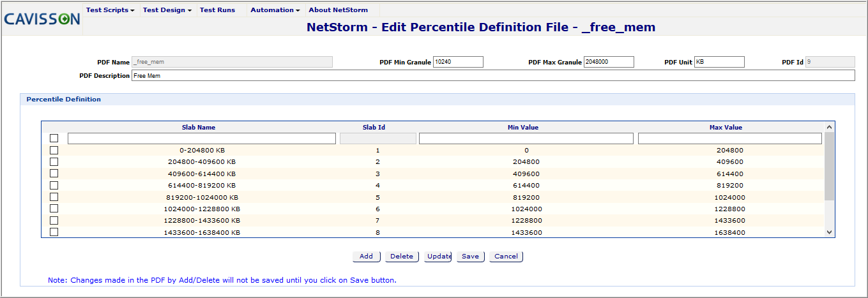Select checkbox for 819200-1024000 KB slab
The height and width of the screenshot is (298, 868).
[54, 197]
